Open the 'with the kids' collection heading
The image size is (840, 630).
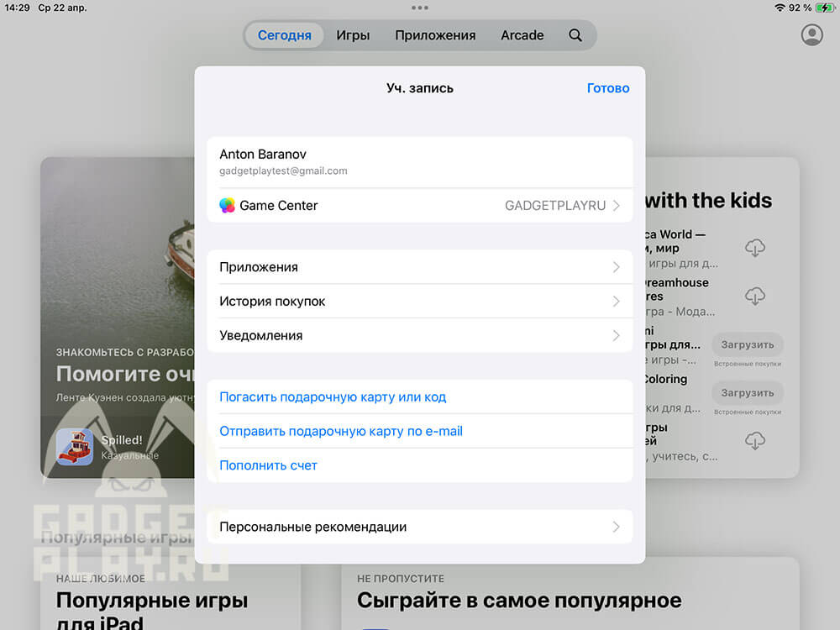point(709,201)
